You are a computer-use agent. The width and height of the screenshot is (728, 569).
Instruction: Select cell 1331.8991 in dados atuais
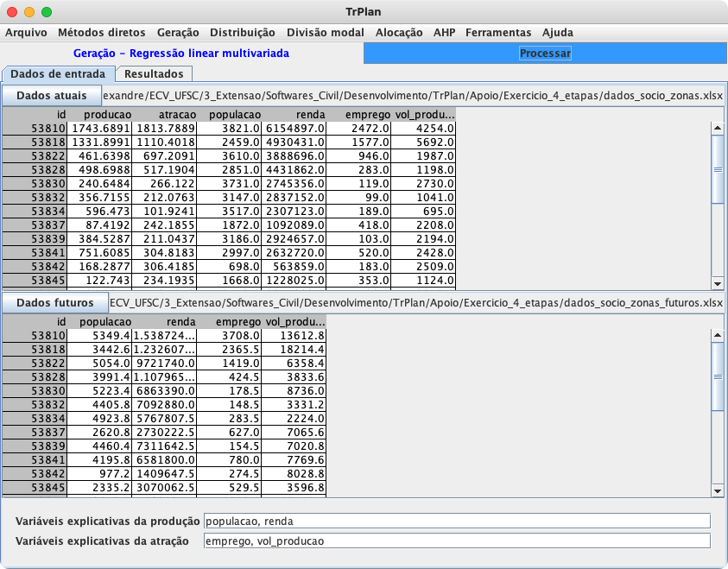(99, 142)
